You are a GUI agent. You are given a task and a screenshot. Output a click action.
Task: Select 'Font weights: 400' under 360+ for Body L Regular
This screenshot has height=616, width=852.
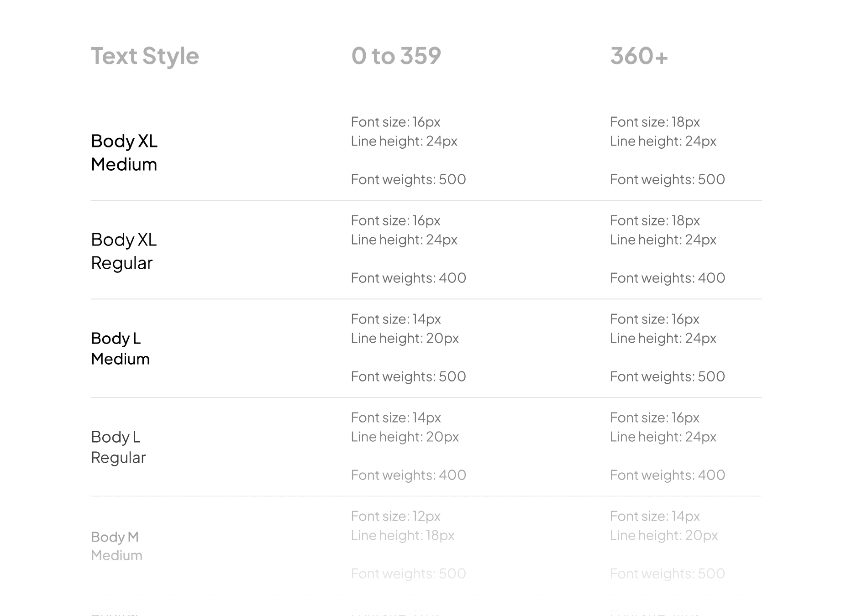667,475
